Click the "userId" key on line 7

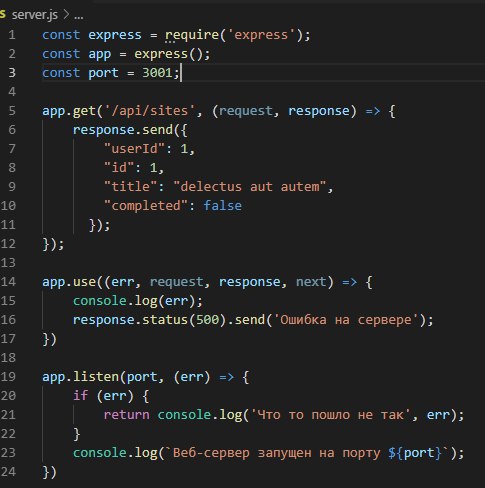pos(135,149)
